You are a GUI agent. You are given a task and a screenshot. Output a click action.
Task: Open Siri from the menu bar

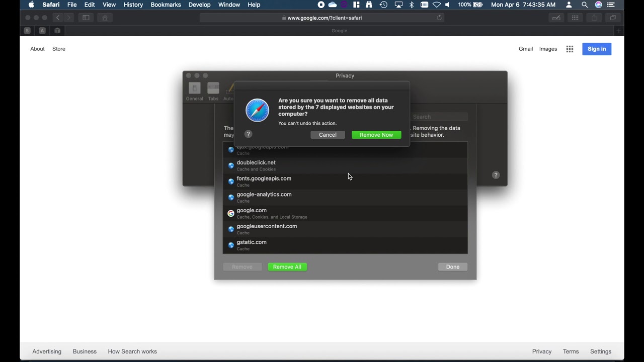pyautogui.click(x=598, y=5)
